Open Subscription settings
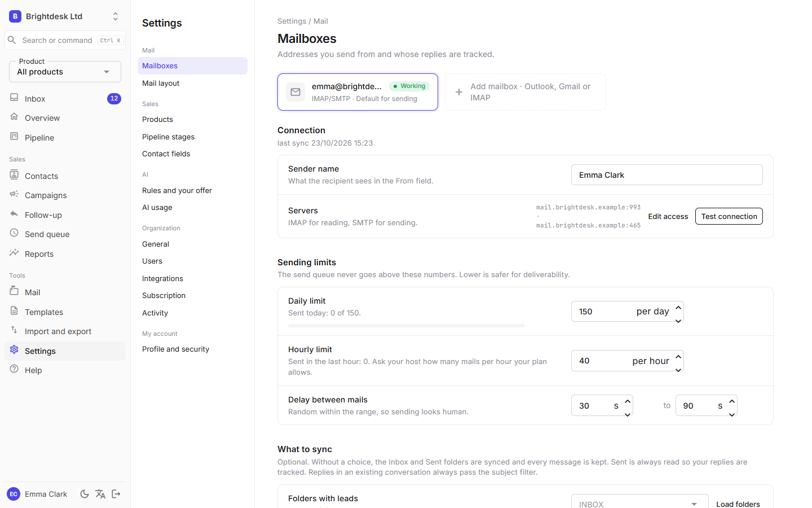The image size is (812, 508). [x=192, y=295]
